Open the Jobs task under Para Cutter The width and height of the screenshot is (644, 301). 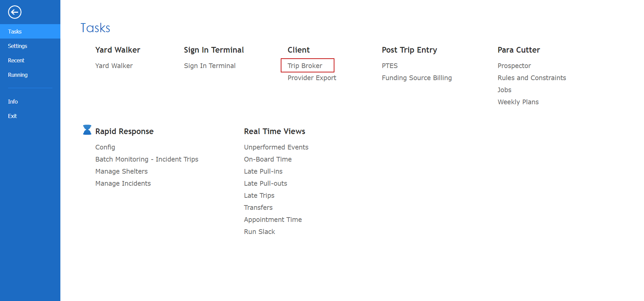click(x=504, y=90)
